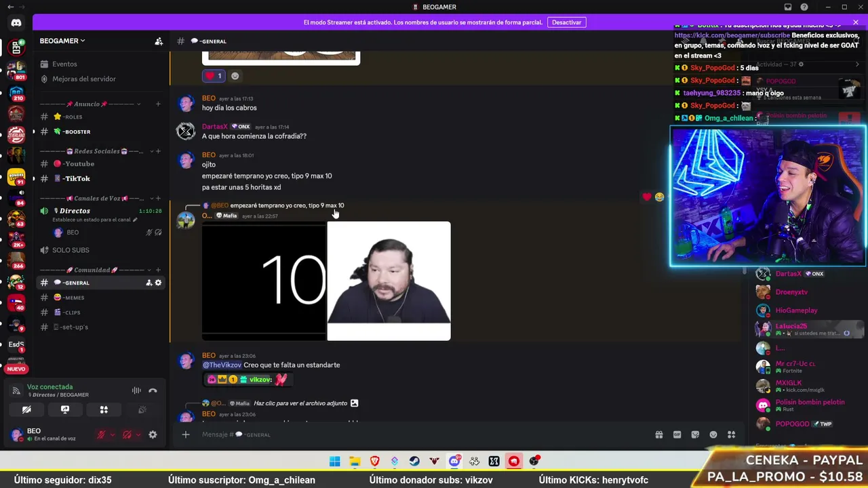The width and height of the screenshot is (868, 488).
Task: Toggle camera on in the voice panel
Action: click(26, 409)
